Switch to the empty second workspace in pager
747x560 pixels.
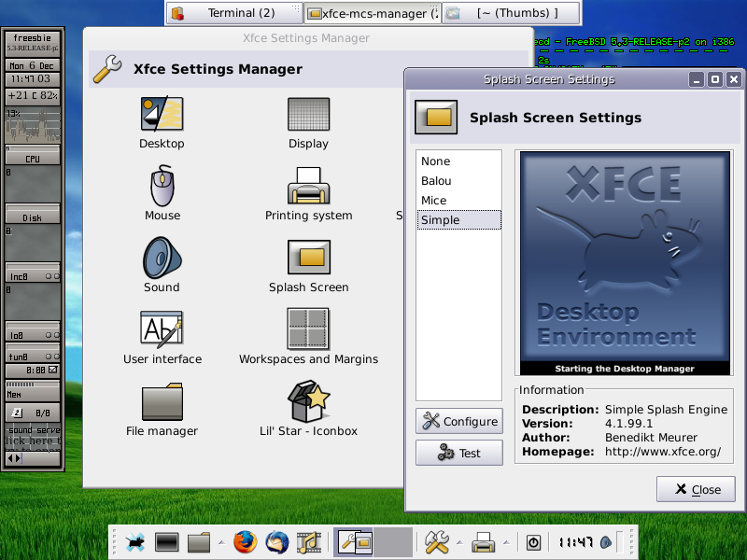tap(392, 542)
